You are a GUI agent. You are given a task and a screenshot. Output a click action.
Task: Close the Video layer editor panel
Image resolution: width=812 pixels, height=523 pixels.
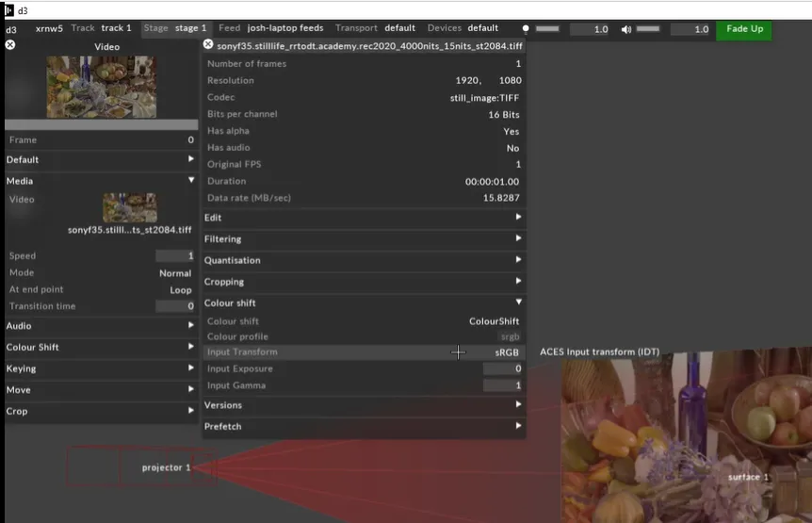(10, 44)
